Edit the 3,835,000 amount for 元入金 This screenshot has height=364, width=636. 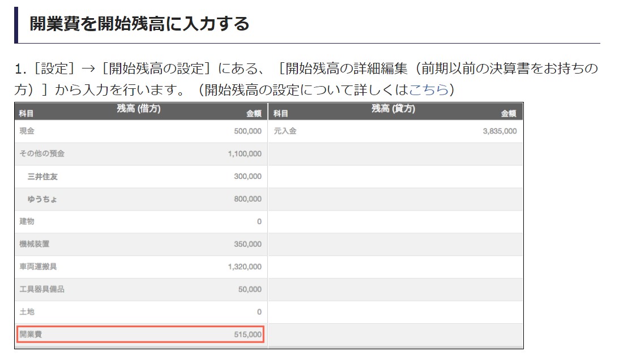pyautogui.click(x=500, y=131)
